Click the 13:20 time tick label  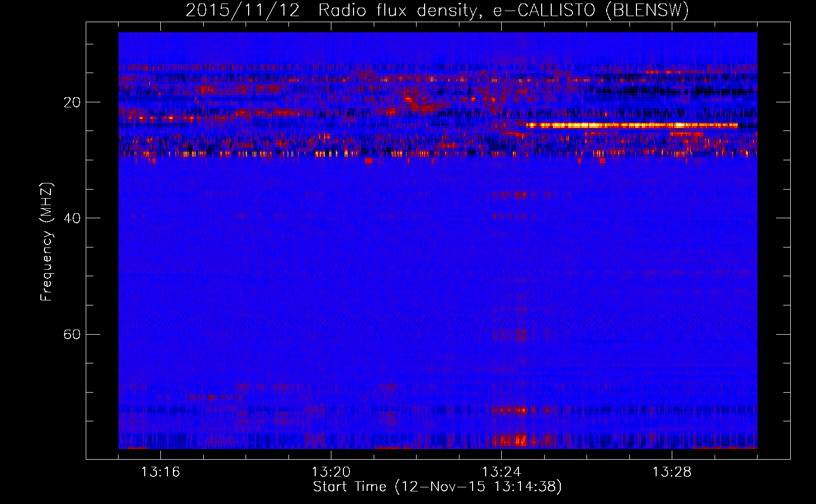coord(331,472)
